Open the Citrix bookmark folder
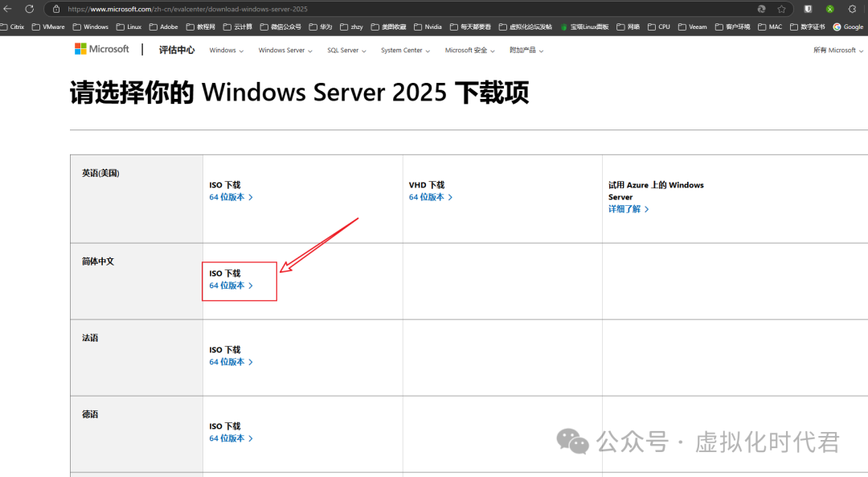 click(12, 27)
